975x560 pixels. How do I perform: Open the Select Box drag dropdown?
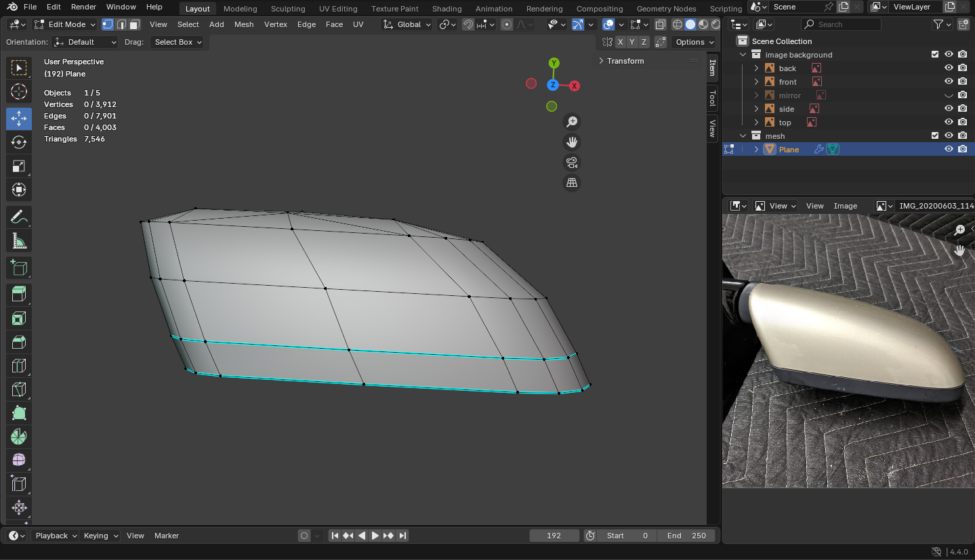178,42
